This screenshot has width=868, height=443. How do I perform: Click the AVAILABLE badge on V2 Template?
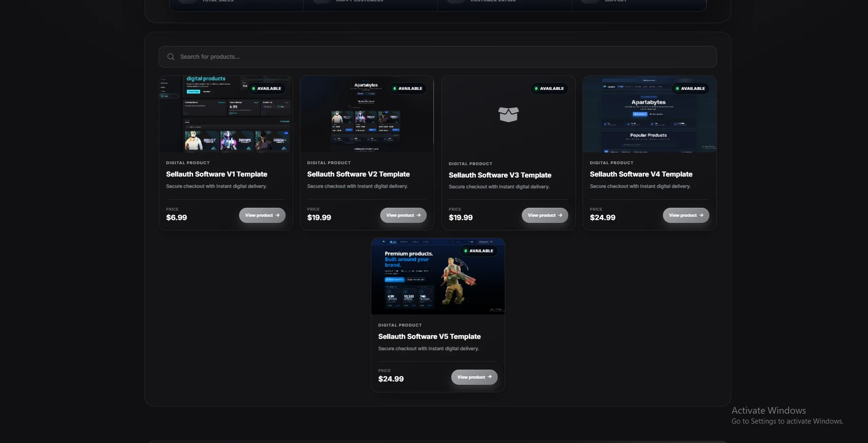click(x=408, y=89)
